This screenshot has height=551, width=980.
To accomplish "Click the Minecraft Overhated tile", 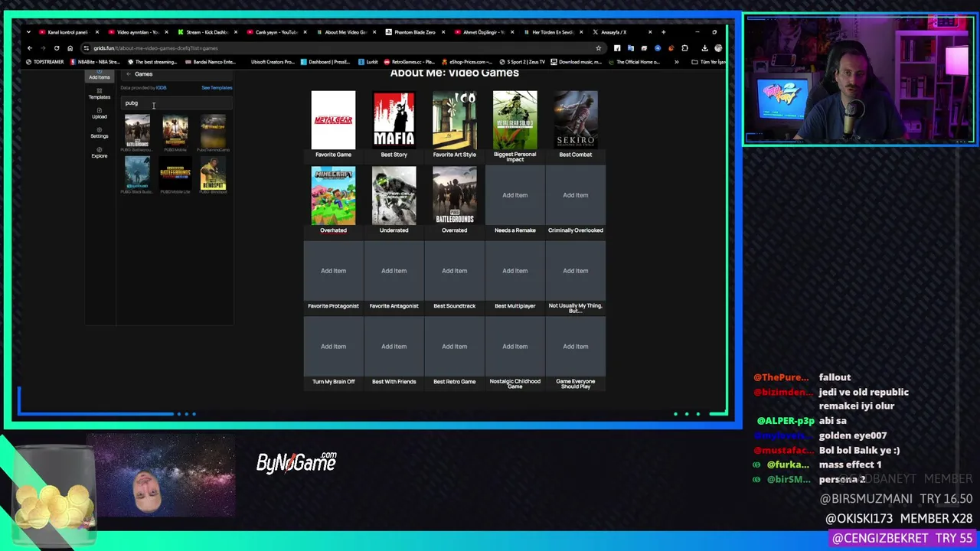I will (333, 195).
